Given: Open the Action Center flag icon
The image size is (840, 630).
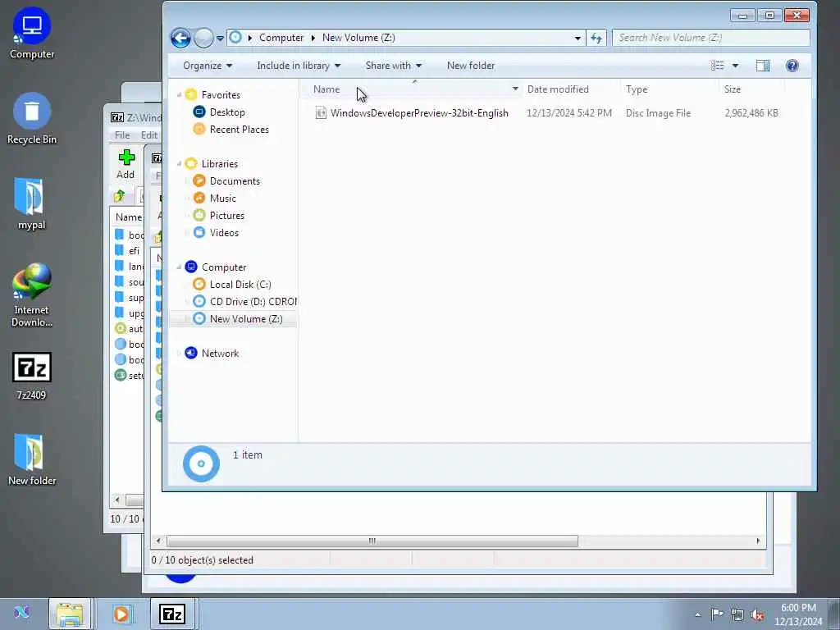Looking at the screenshot, I should [x=717, y=614].
